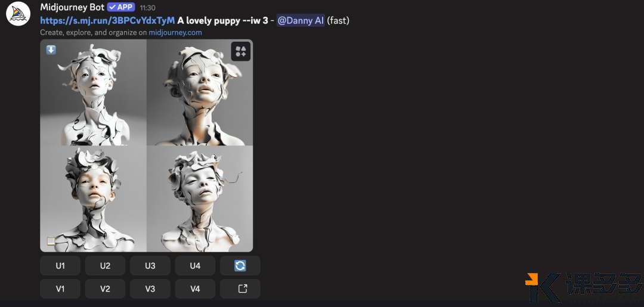Make variations of fourth image with V4
The height and width of the screenshot is (307, 644).
[195, 289]
